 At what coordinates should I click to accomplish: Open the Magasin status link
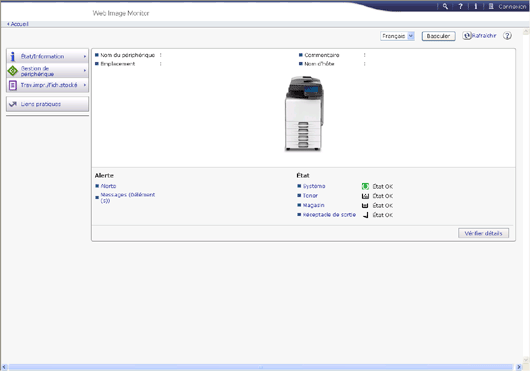pos(313,205)
